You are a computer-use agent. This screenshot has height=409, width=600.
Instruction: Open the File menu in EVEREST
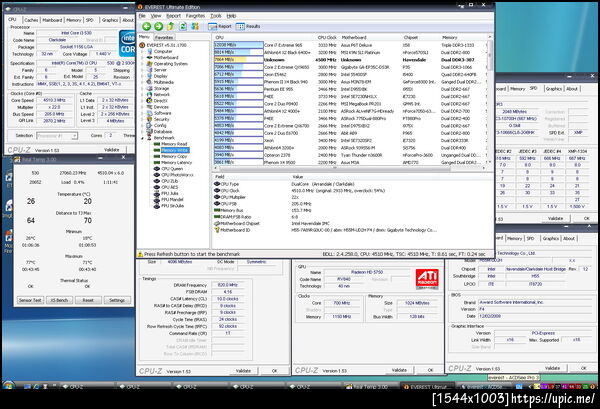tap(142, 16)
